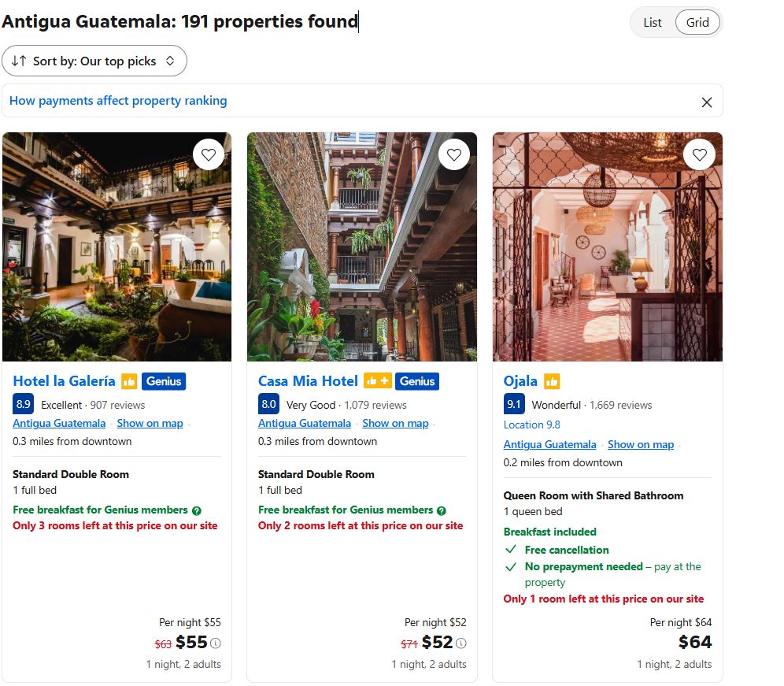Click Genius badge on Hotel la Galería
Viewport: 784px width, 686px height.
[164, 381]
